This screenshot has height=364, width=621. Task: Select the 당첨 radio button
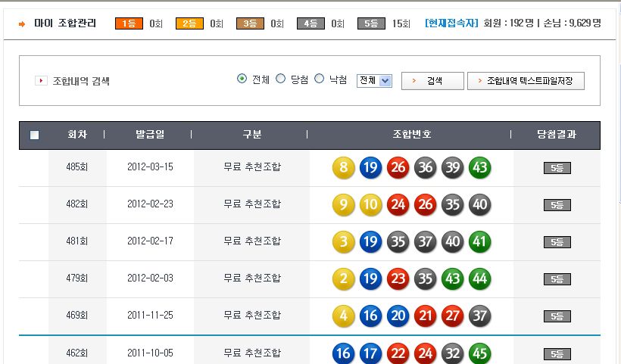[x=280, y=79]
